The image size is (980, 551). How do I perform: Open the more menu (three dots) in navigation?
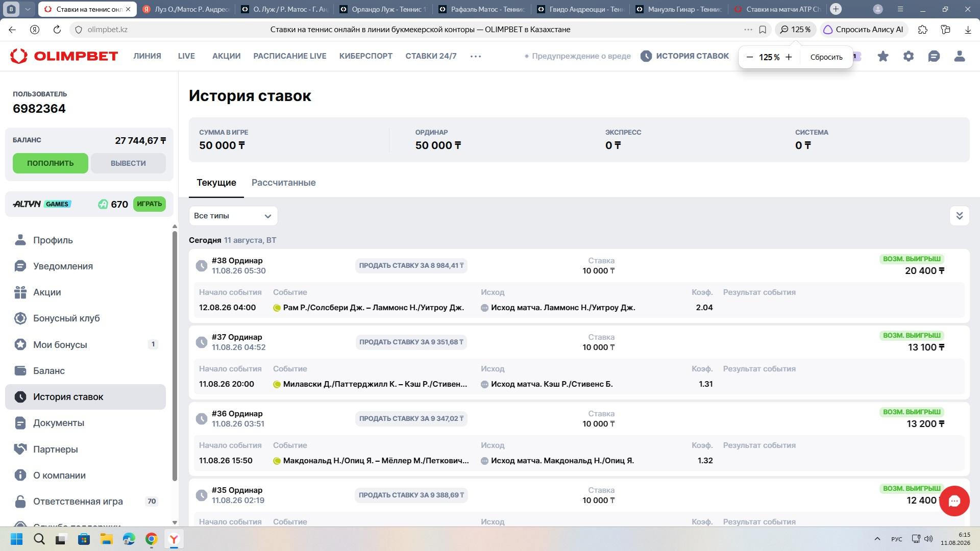click(476, 56)
